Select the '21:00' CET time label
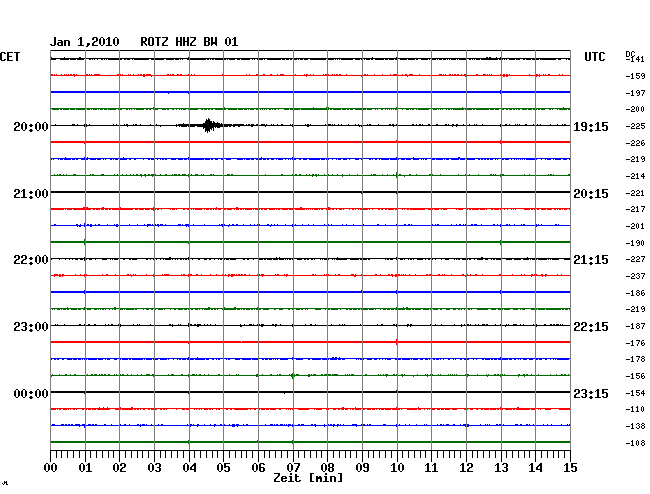The image size is (650, 494). click(31, 194)
